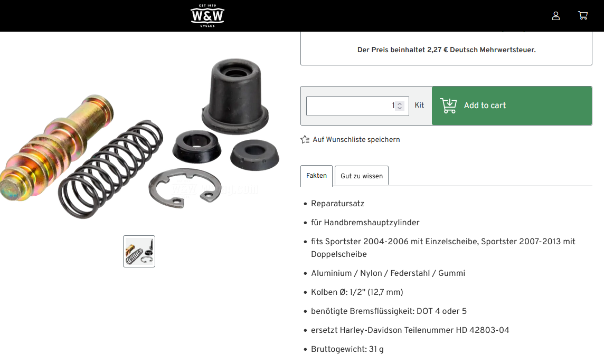604x364 pixels.
Task: Increase quantity with the up arrow
Action: coord(400,103)
